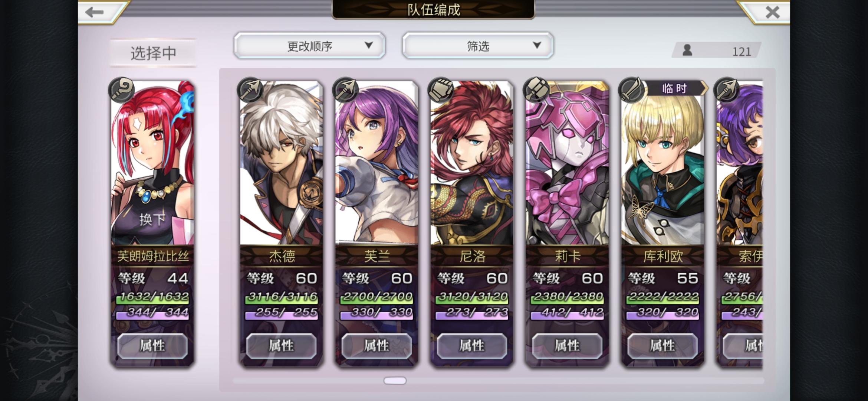Viewport: 868px width, 401px height.
Task: Open the 更改顺序 sort dropdown
Action: [310, 46]
